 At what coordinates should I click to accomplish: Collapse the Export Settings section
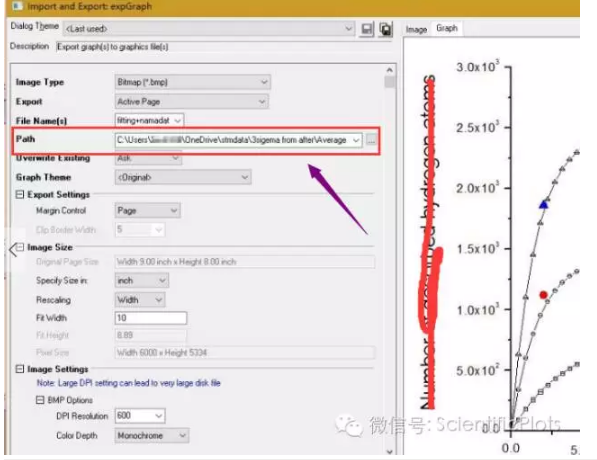[20, 195]
